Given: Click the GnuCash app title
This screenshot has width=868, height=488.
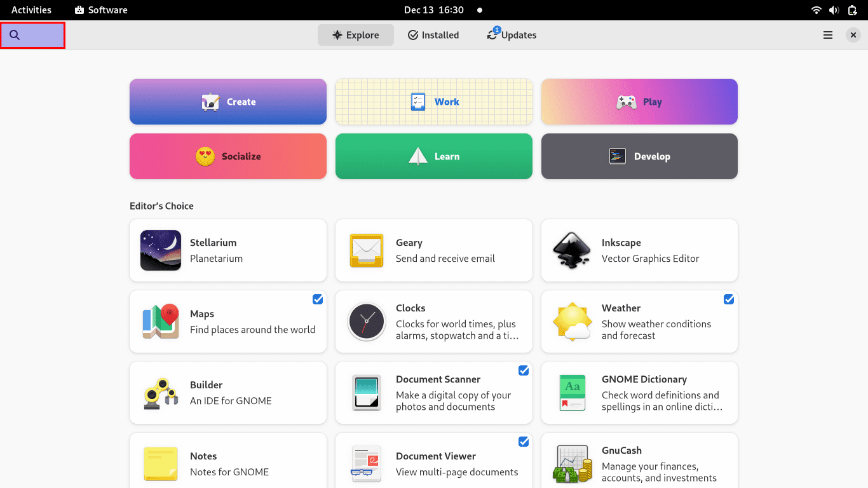Looking at the screenshot, I should (x=621, y=451).
